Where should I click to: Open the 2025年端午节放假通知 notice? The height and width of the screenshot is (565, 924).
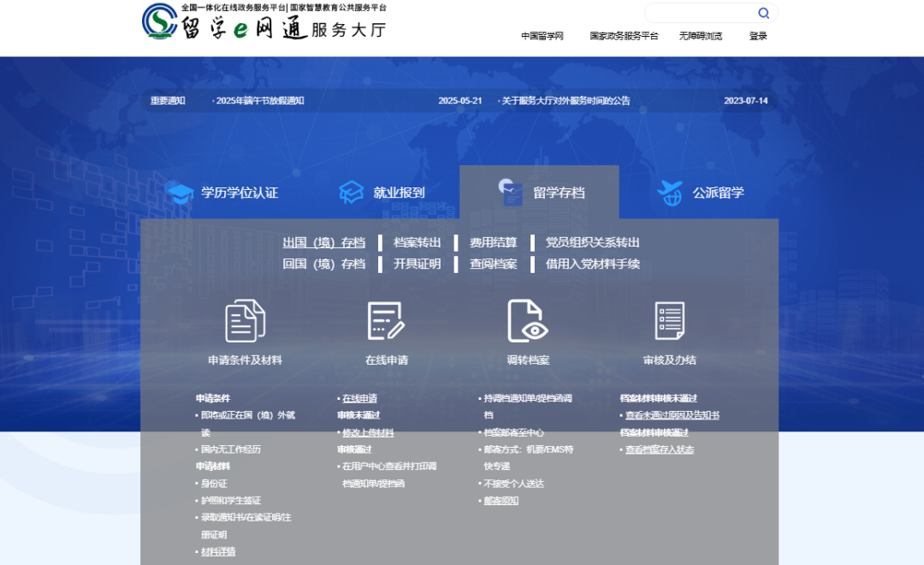tap(259, 101)
